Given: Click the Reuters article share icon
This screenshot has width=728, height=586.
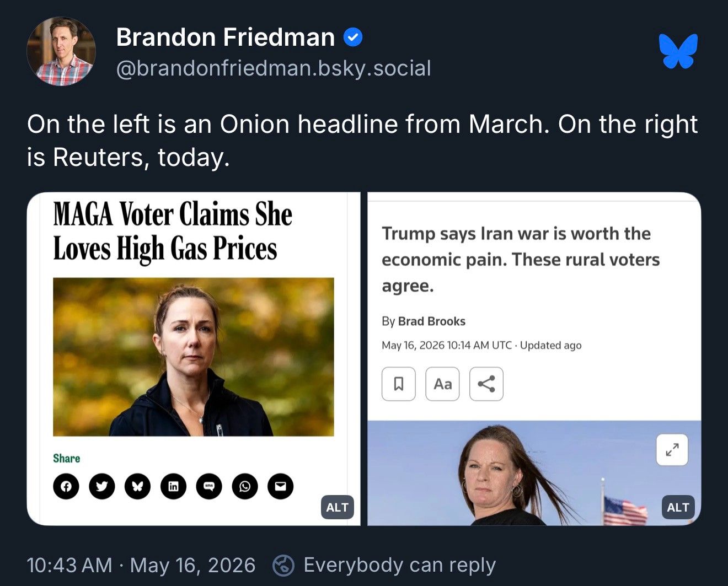Looking at the screenshot, I should 486,384.
